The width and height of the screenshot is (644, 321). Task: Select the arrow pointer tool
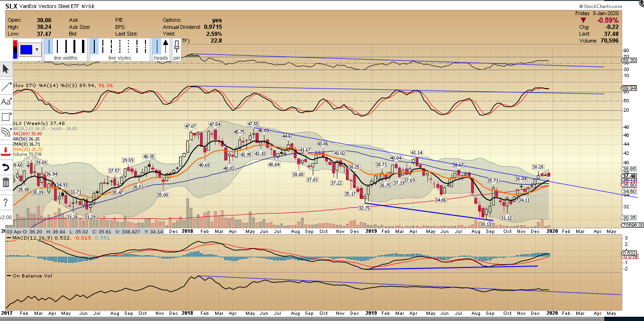click(6, 69)
